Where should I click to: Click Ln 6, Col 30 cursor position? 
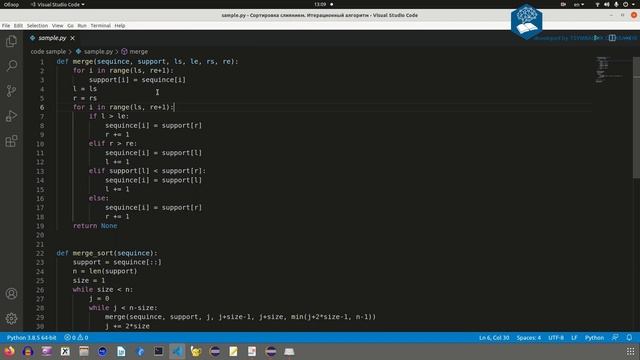coord(494,338)
